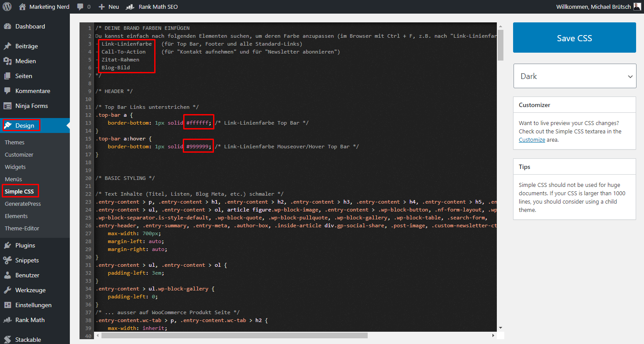Click the Rank Math SEO chart icon
This screenshot has height=344, width=644.
(x=130, y=7)
